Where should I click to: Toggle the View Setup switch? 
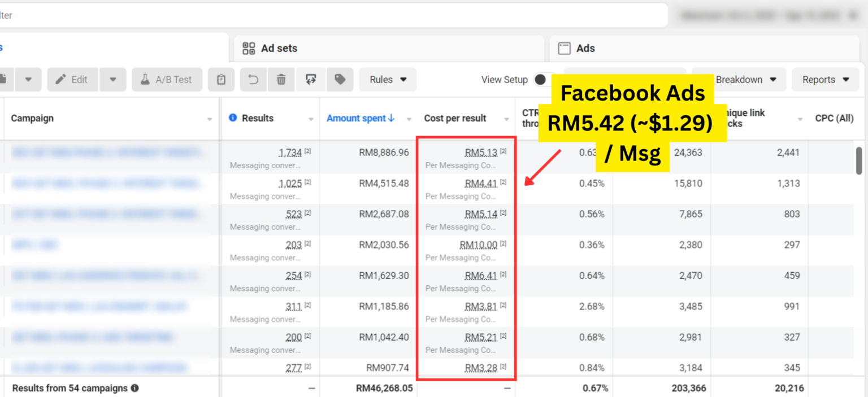(x=541, y=80)
